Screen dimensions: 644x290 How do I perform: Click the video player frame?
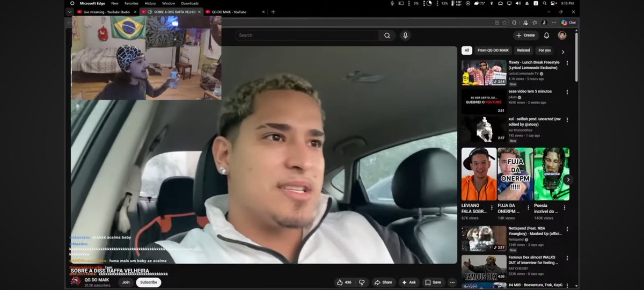[264, 155]
